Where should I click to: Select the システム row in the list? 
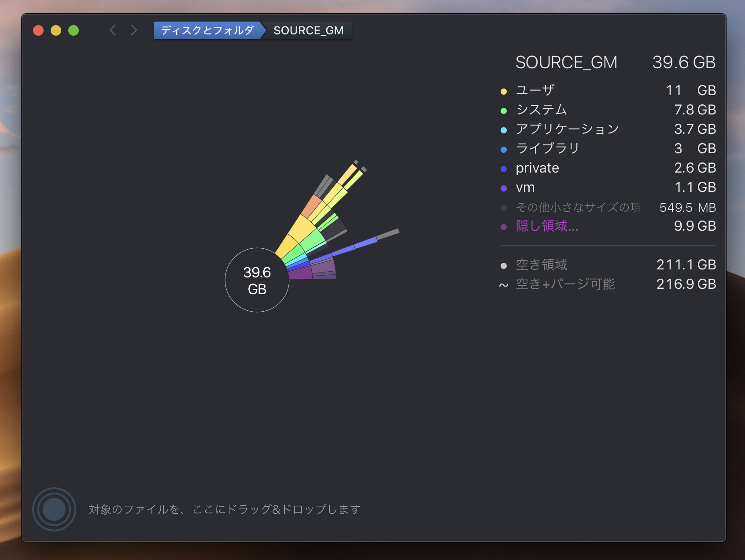tap(608, 110)
